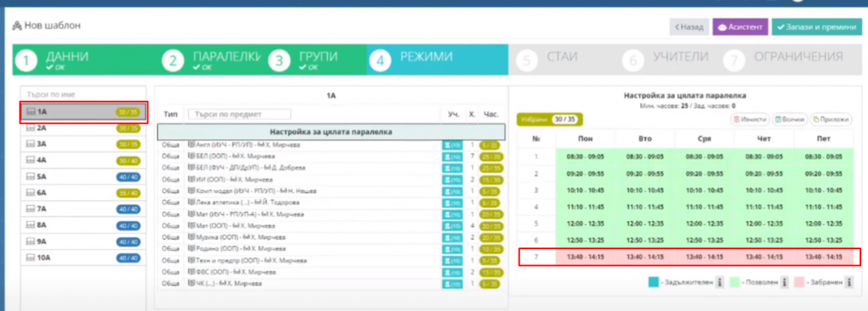Click students icon in ЧК row
The height and width of the screenshot is (311, 868).
453,284
